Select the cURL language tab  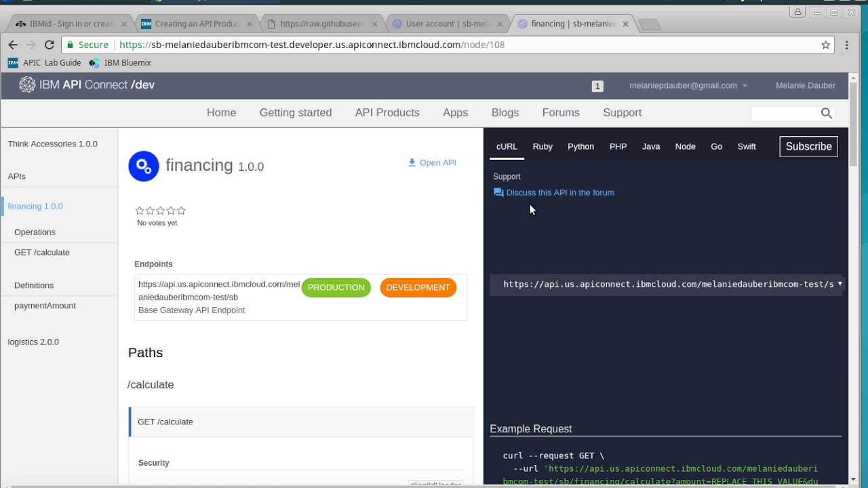(x=507, y=146)
